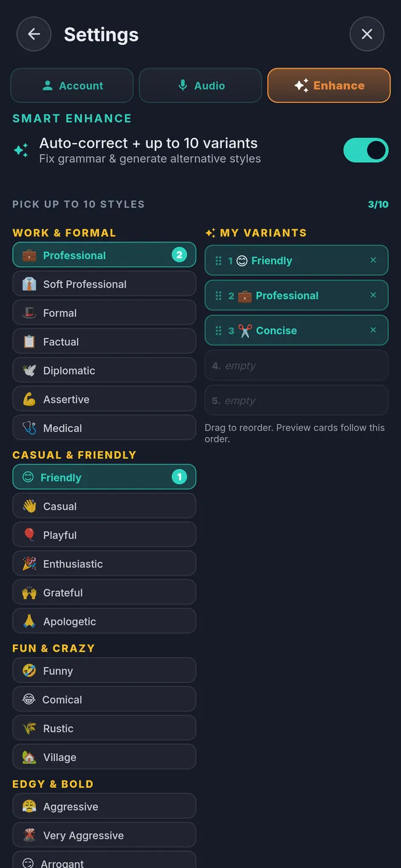Viewport: 401px width, 868px height.
Task: Switch to the Account tab
Action: click(72, 86)
